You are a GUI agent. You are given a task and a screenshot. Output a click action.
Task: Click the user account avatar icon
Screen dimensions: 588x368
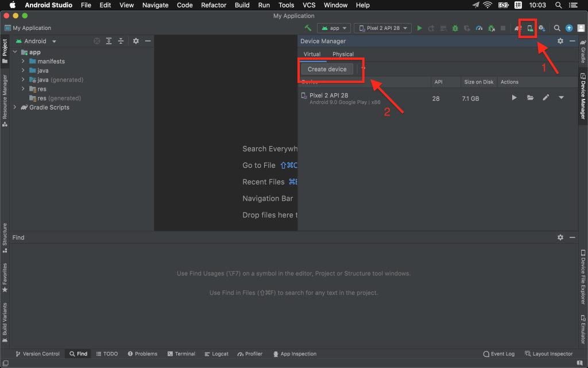tap(581, 28)
